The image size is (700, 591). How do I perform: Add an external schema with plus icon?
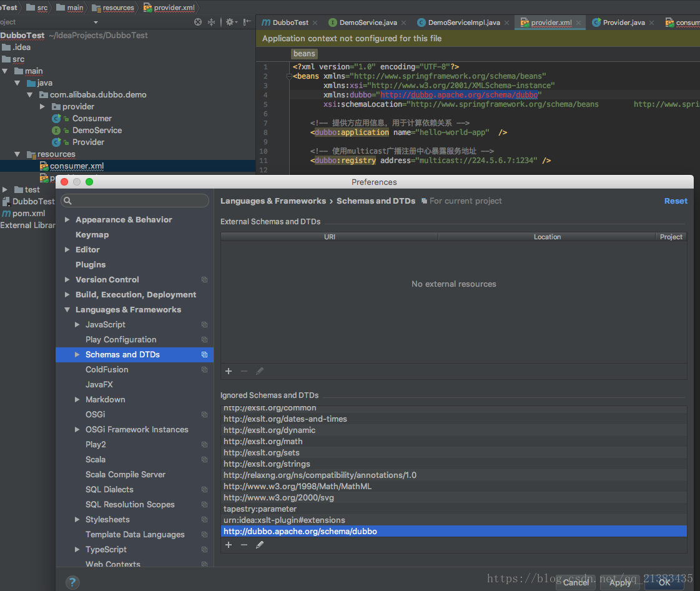pyautogui.click(x=229, y=371)
